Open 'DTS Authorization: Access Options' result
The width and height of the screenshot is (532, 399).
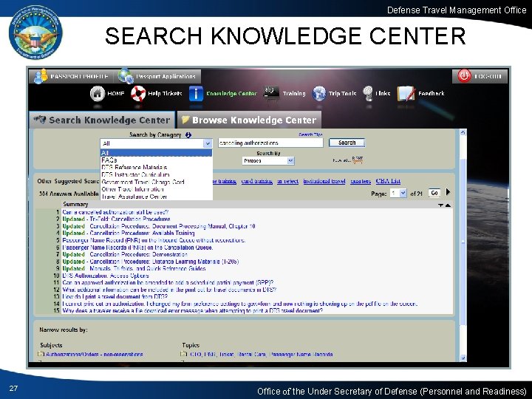106,276
